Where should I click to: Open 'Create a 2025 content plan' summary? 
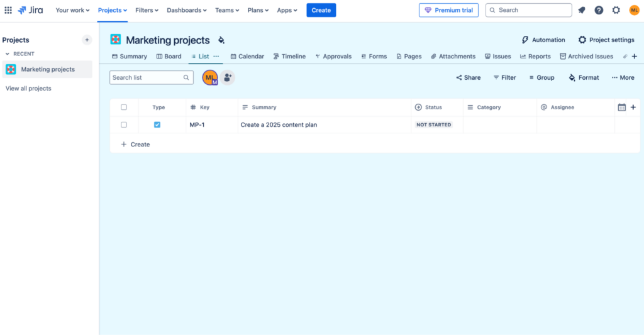[279, 125]
